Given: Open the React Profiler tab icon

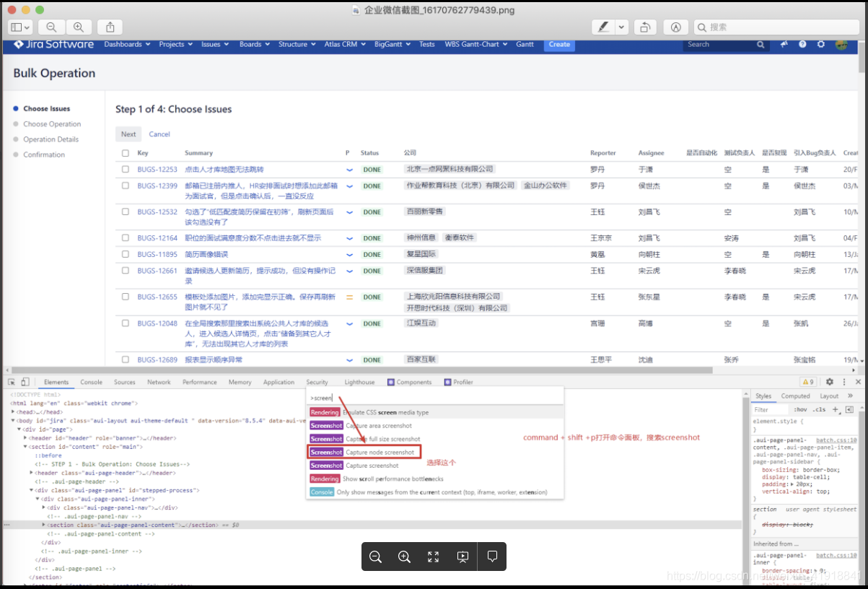Looking at the screenshot, I should pyautogui.click(x=448, y=382).
